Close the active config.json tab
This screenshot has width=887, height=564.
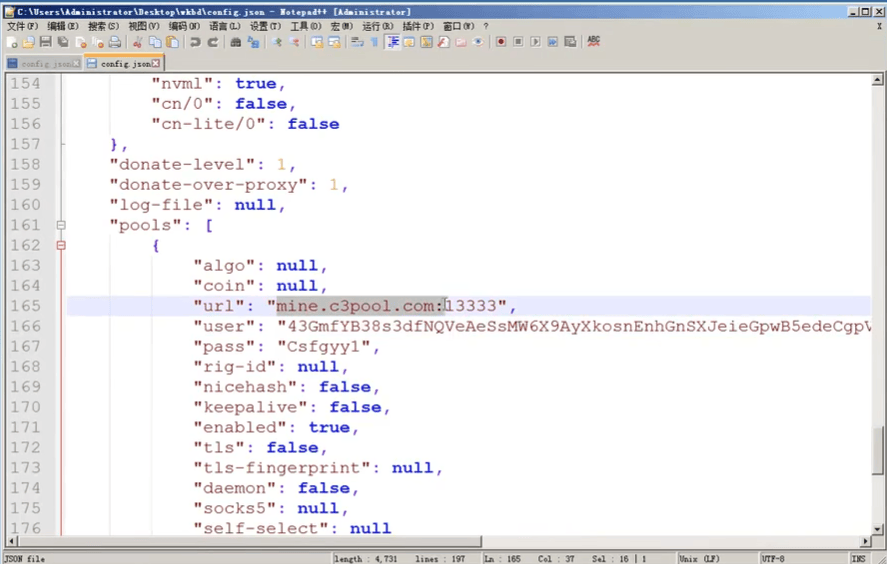[x=156, y=64]
